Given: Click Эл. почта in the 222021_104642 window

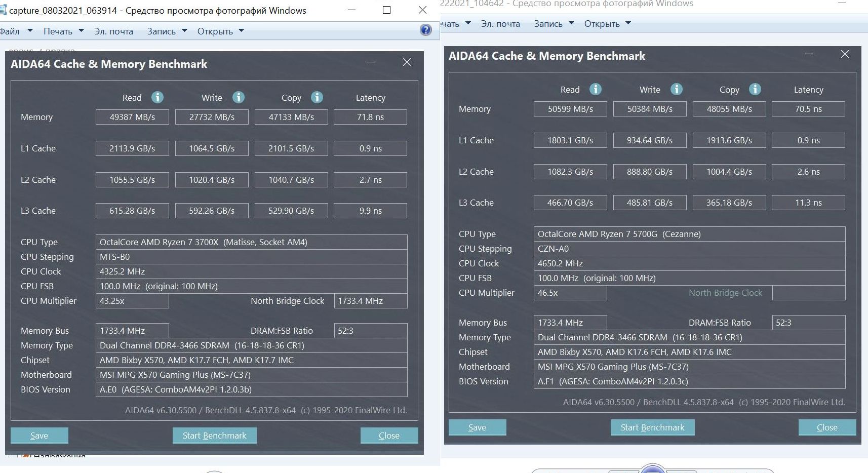Looking at the screenshot, I should pos(500,24).
